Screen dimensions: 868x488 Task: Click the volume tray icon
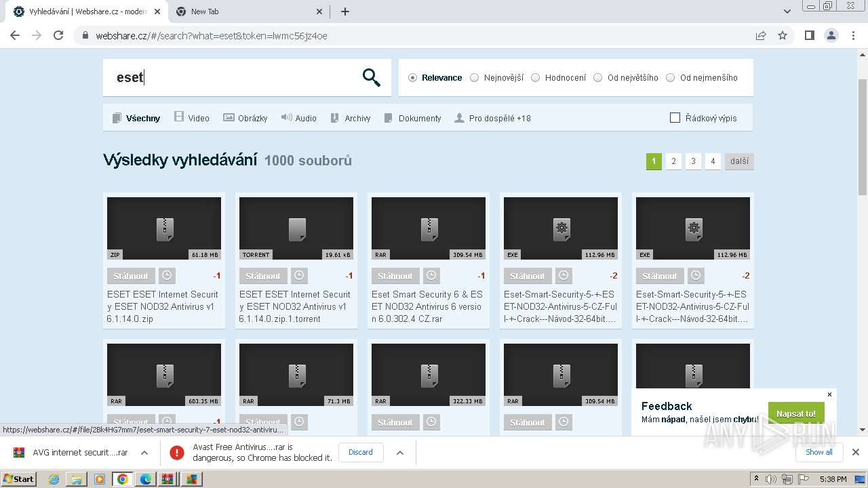[771, 479]
